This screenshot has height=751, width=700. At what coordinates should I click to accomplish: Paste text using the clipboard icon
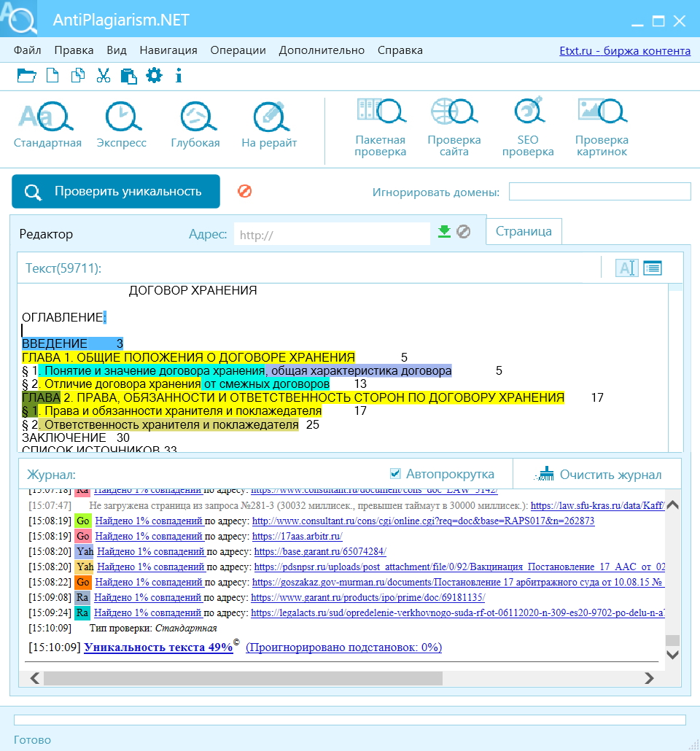tap(128, 76)
